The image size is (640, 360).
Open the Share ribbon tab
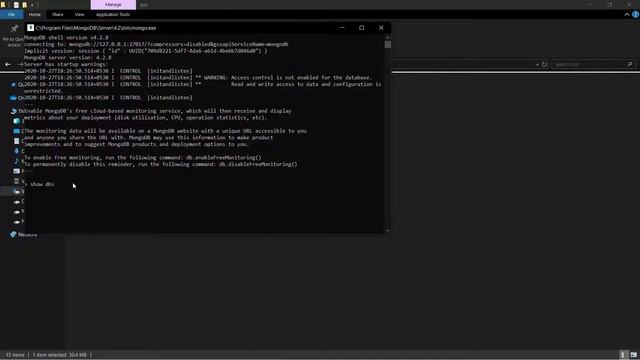click(x=58, y=14)
